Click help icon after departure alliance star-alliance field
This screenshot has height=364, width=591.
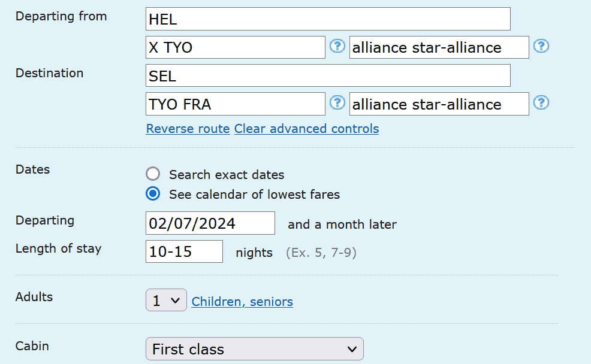(x=541, y=46)
